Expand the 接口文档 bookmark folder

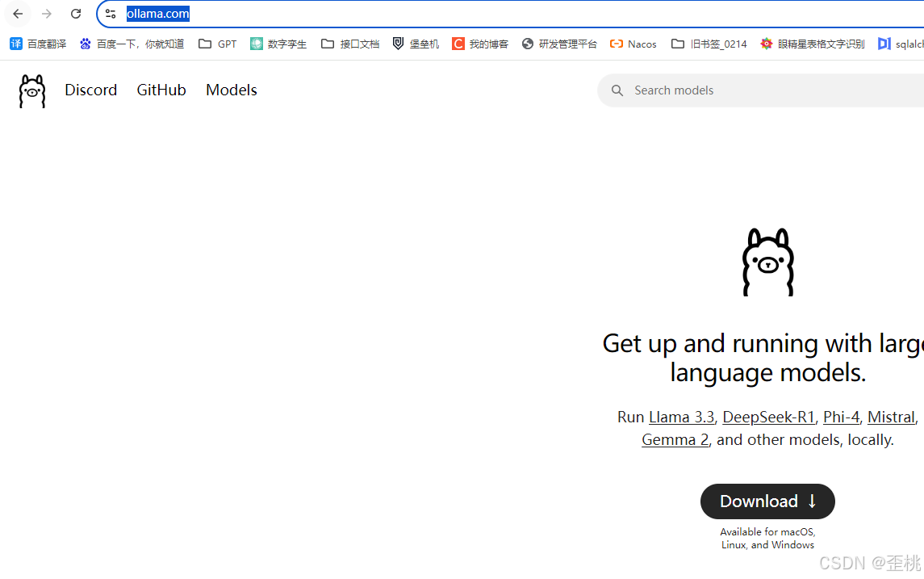(350, 44)
